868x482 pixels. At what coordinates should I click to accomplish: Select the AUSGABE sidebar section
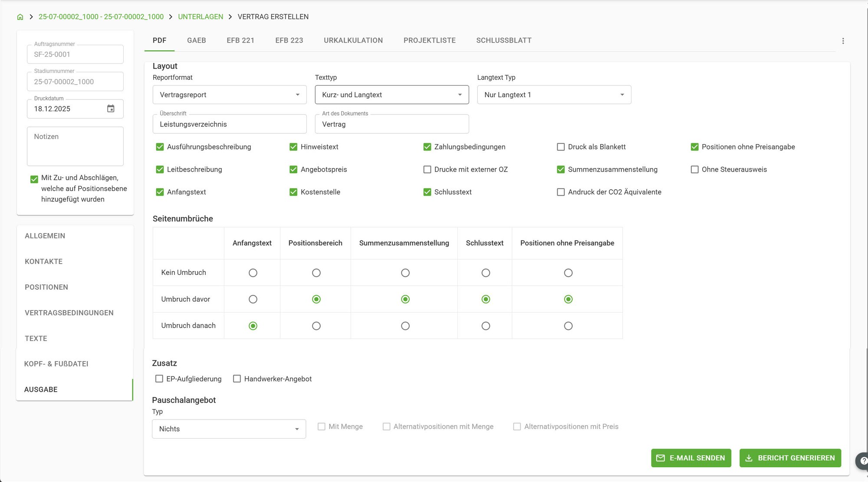75,390
